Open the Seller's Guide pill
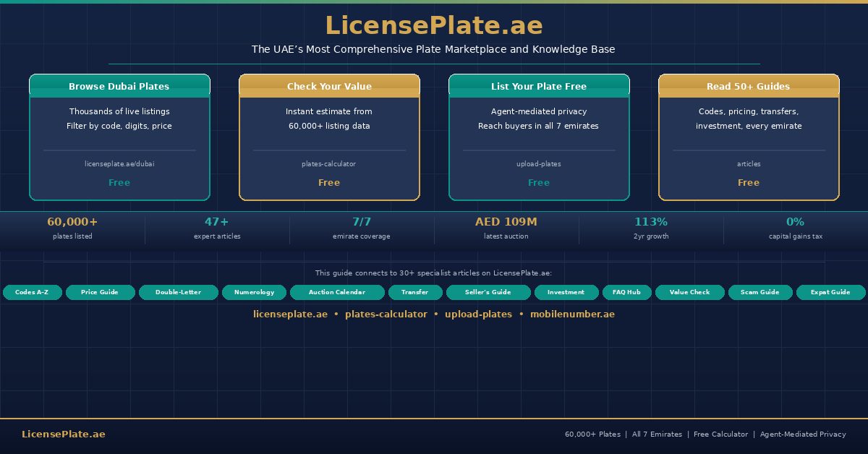 [x=488, y=292]
